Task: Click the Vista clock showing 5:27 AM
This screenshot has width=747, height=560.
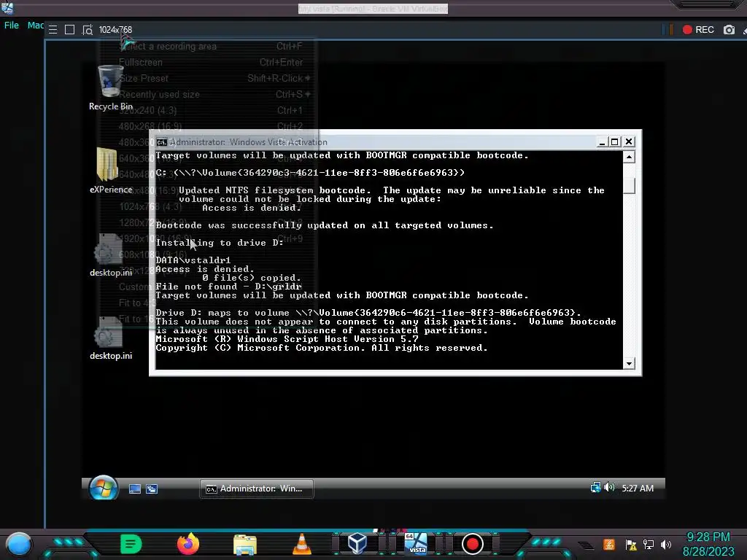Action: [x=638, y=488]
